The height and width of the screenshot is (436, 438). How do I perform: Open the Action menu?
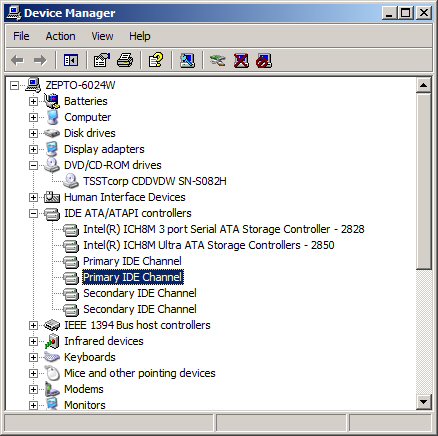[60, 36]
